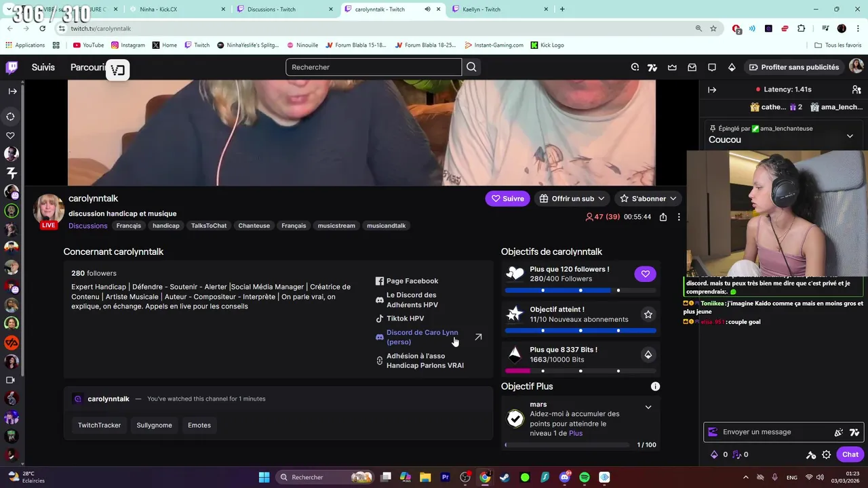
Task: Open the Sullygnome button
Action: coord(154,425)
